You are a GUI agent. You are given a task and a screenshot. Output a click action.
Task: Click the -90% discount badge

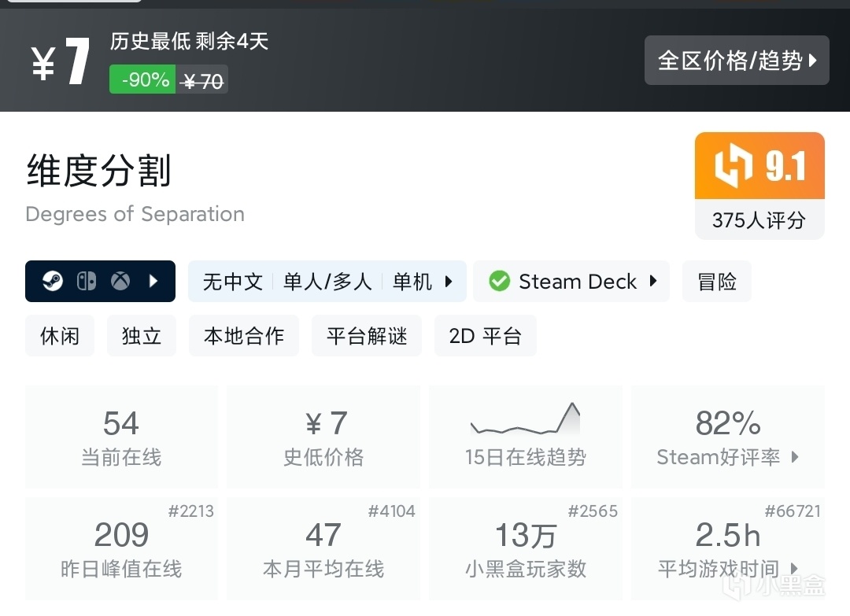point(142,79)
